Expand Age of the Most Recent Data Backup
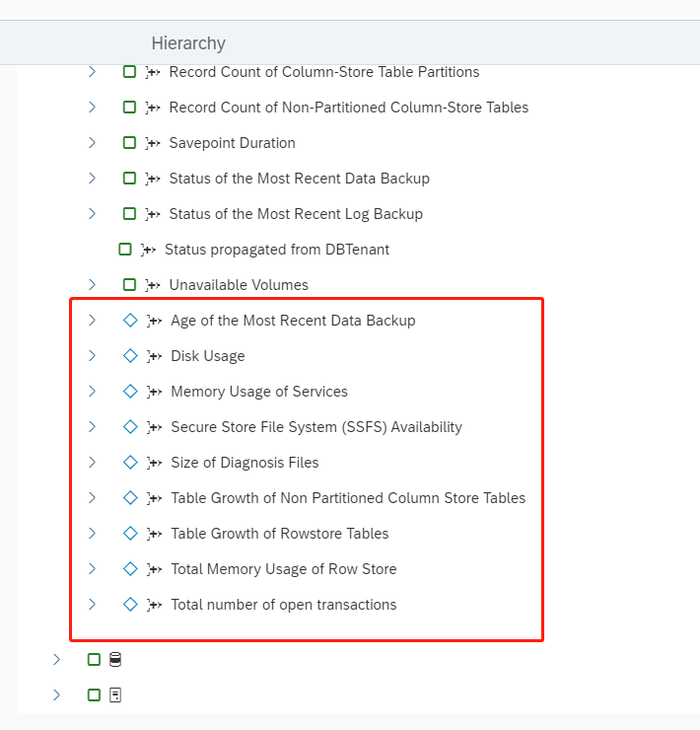The height and width of the screenshot is (730, 700). point(92,321)
